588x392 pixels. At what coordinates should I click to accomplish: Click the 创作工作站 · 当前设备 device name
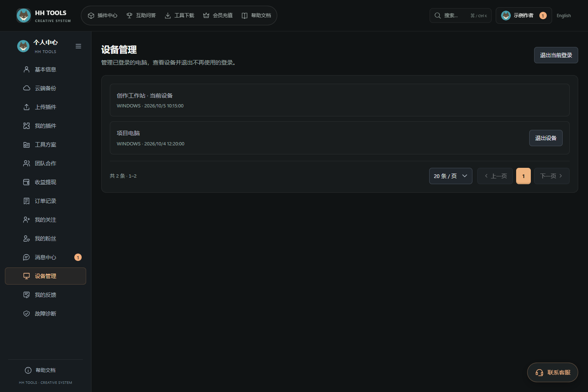[145, 96]
